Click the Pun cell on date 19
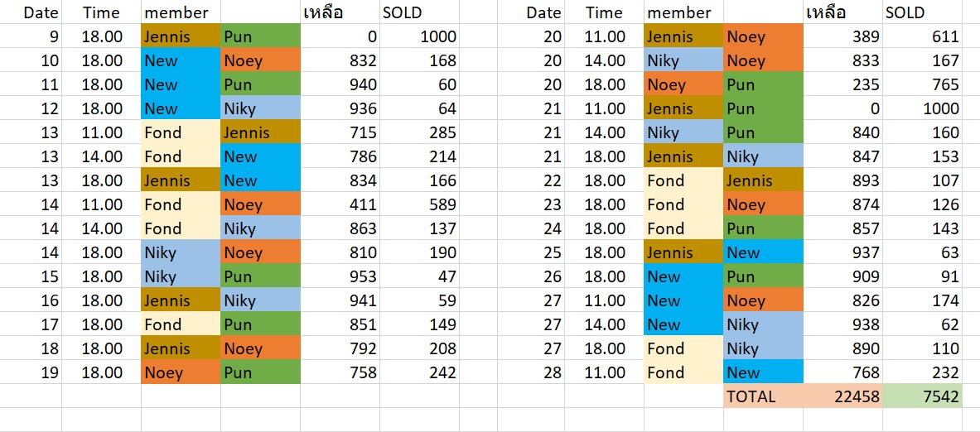980x432 pixels. coord(260,372)
